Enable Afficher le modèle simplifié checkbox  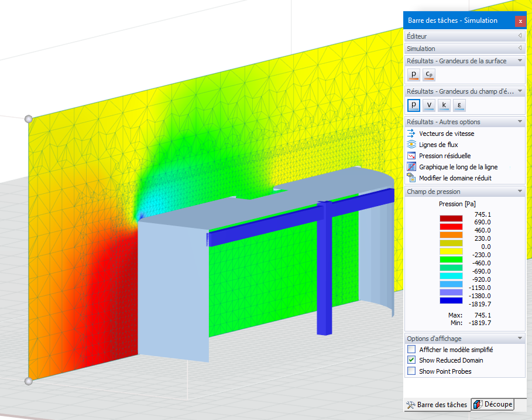(x=411, y=349)
